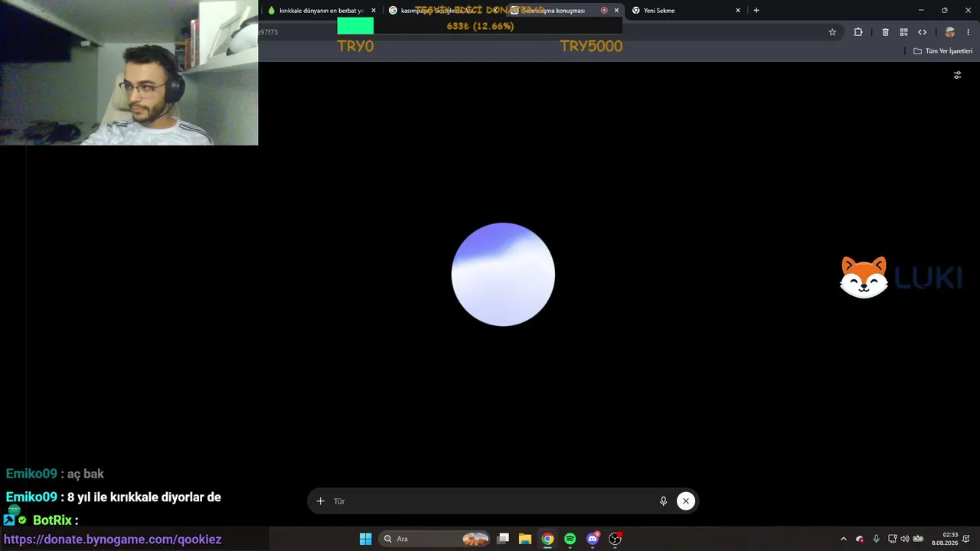Open Chrome's three-dot menu

tap(969, 32)
